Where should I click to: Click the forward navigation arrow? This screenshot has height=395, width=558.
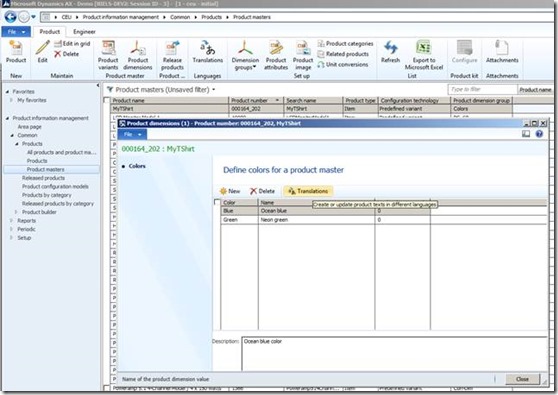[23, 17]
